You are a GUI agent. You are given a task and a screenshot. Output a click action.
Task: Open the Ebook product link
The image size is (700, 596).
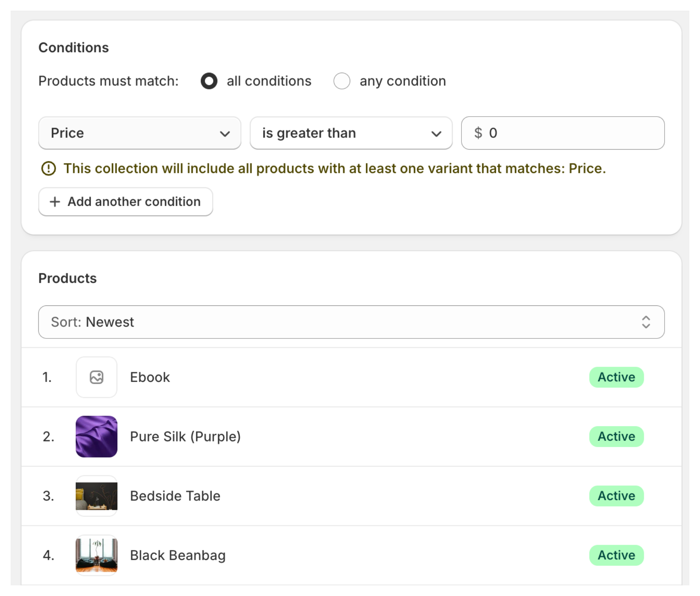point(150,377)
